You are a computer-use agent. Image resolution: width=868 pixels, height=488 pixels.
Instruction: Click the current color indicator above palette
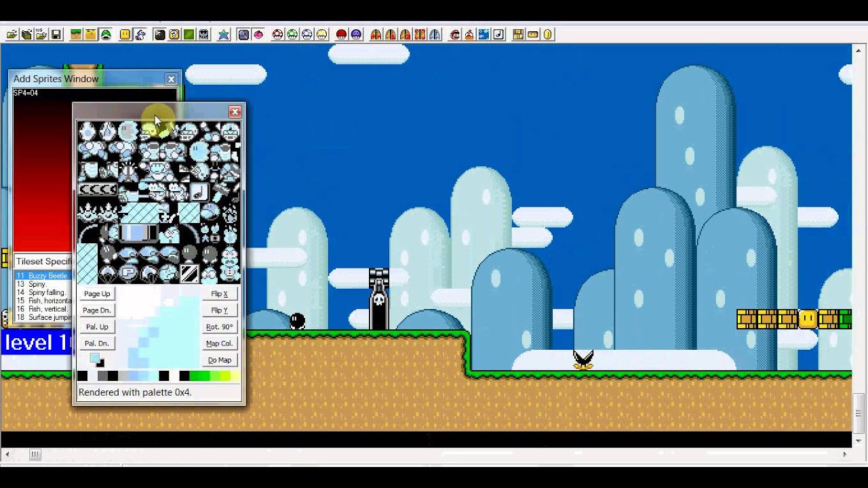96,359
